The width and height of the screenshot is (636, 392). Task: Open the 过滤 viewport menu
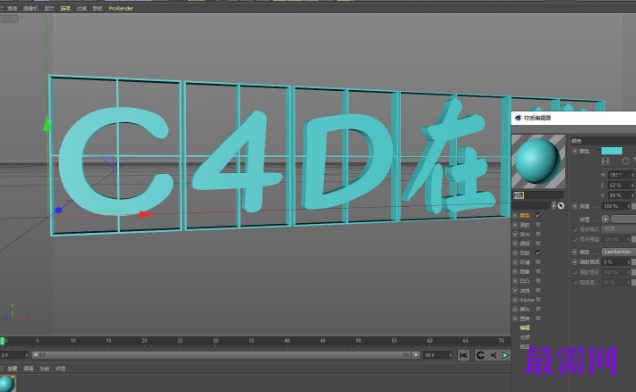(82, 8)
